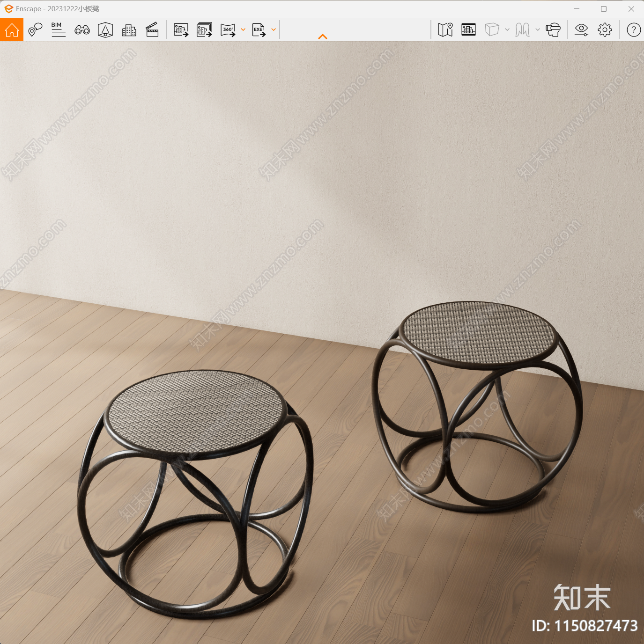Minimize the Enscape window
The width and height of the screenshot is (644, 644).
577,8
